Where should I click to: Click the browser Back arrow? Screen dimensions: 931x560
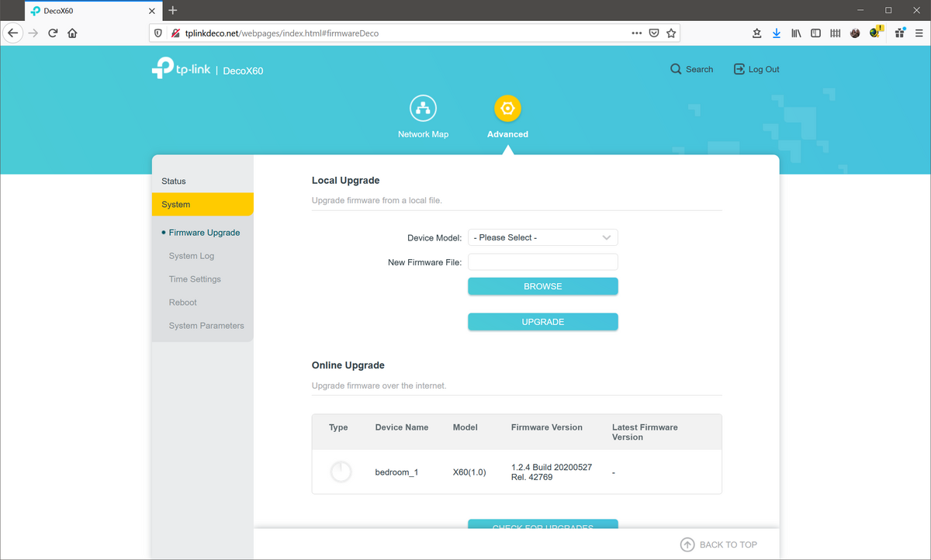pyautogui.click(x=12, y=33)
